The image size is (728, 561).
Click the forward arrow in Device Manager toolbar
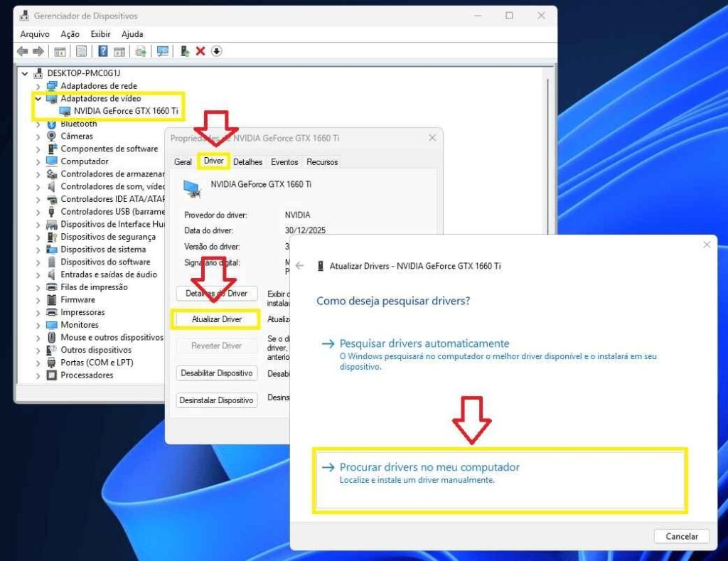click(x=38, y=50)
